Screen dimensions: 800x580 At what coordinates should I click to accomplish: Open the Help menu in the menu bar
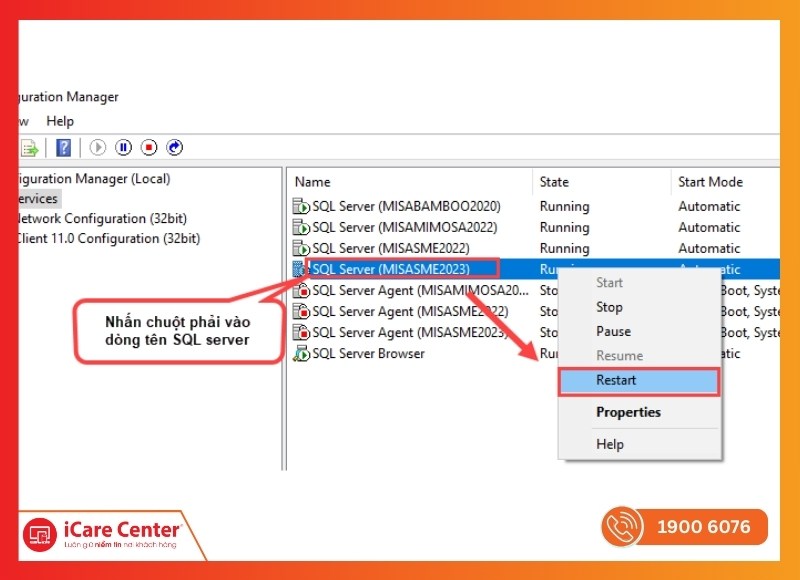click(60, 121)
